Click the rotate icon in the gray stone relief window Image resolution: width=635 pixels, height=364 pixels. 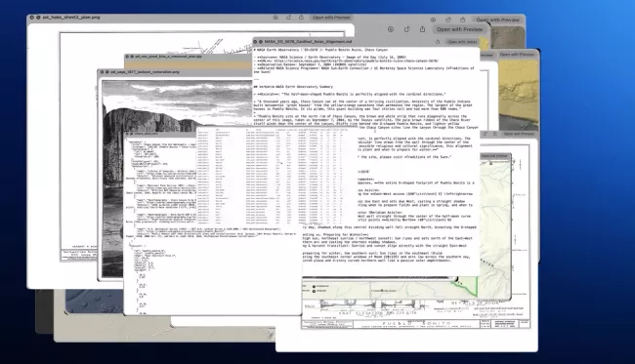pyautogui.click(x=448, y=20)
